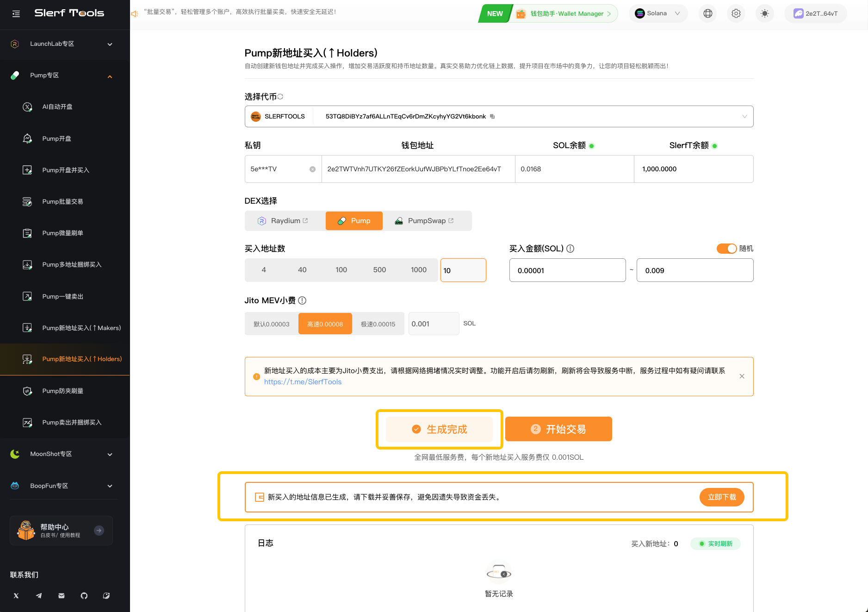
Task: Select PumpSwap as DEX
Action: [424, 221]
